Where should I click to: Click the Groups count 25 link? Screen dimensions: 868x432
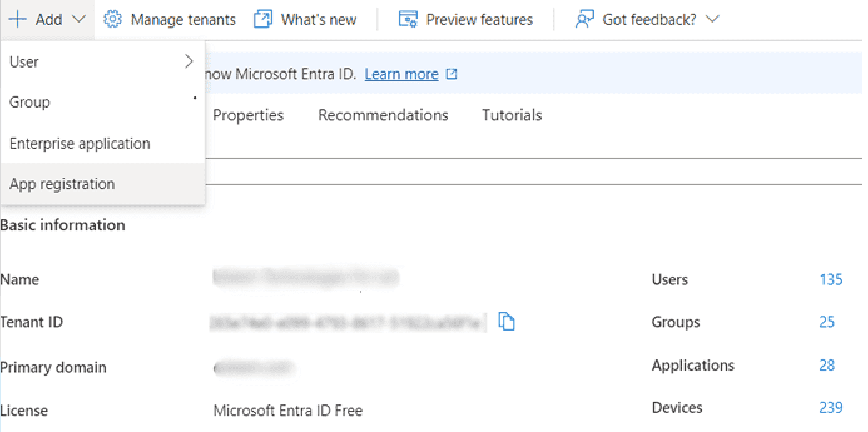[827, 322]
